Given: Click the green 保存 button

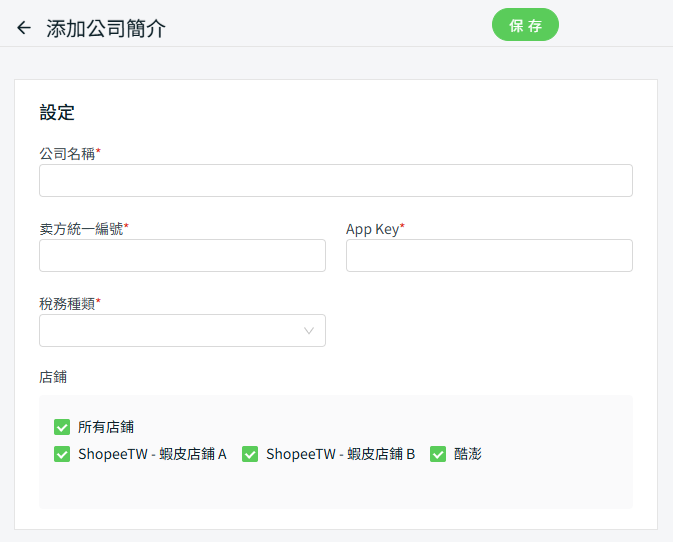Looking at the screenshot, I should pyautogui.click(x=525, y=25).
